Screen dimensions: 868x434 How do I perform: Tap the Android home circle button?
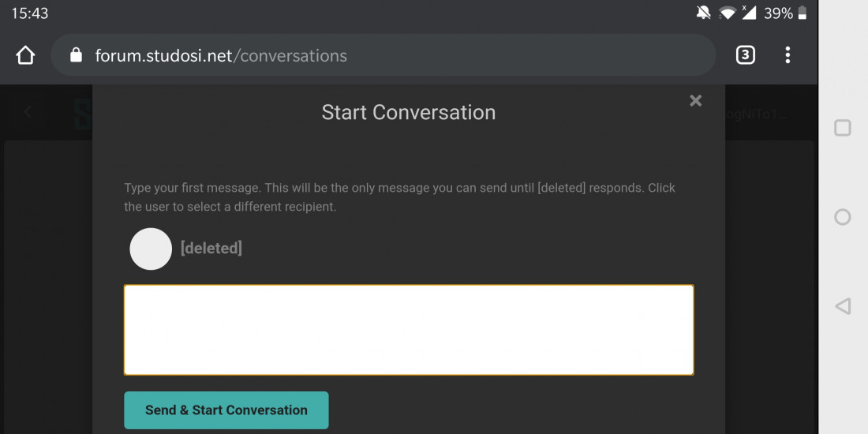(843, 217)
